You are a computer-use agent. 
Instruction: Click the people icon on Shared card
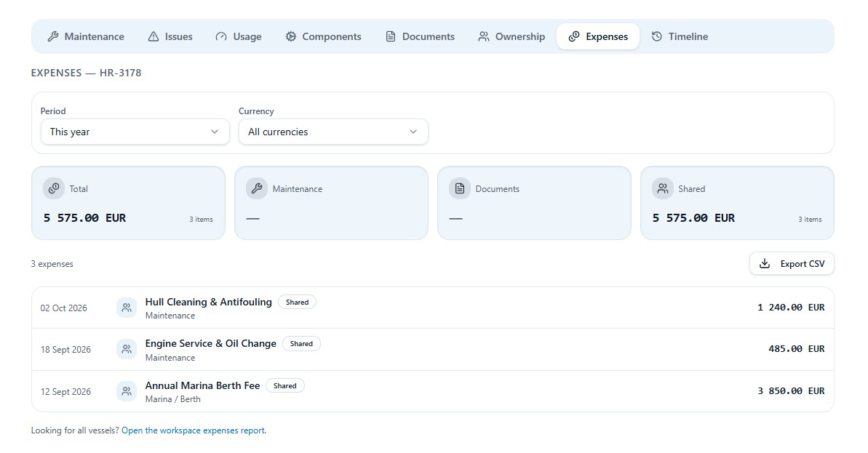click(663, 188)
